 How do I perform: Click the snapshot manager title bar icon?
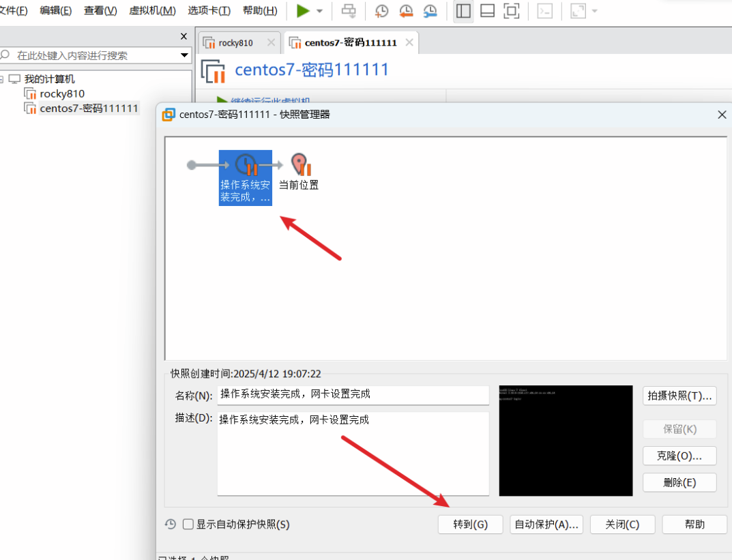(168, 115)
